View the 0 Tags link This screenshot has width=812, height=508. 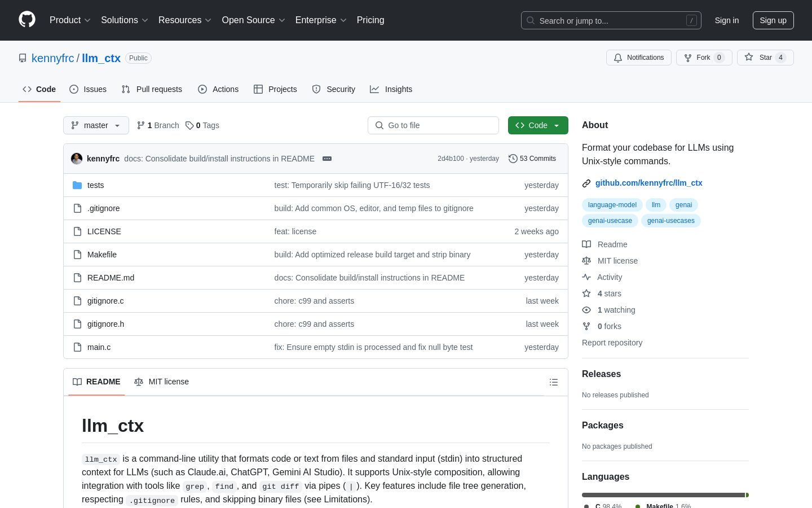(x=202, y=125)
